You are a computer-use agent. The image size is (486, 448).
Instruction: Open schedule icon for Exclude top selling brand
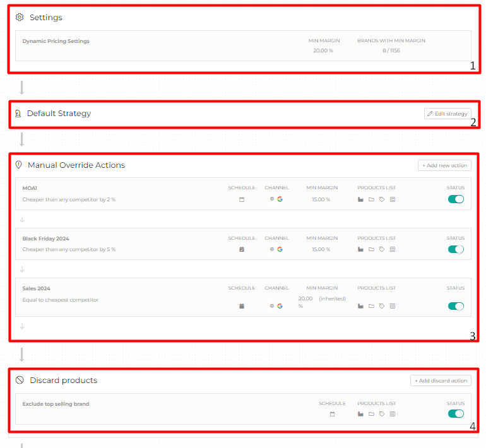[x=332, y=415]
